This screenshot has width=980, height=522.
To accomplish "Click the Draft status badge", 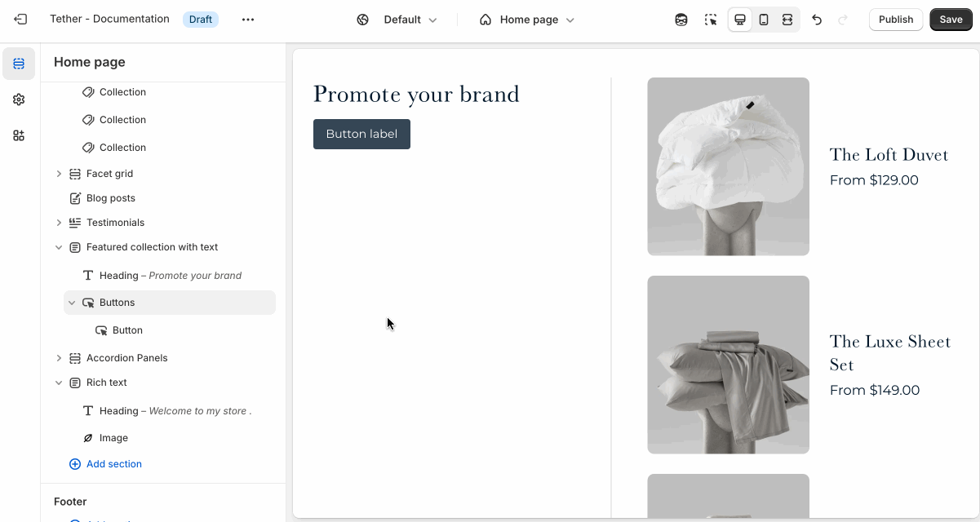I will point(201,20).
